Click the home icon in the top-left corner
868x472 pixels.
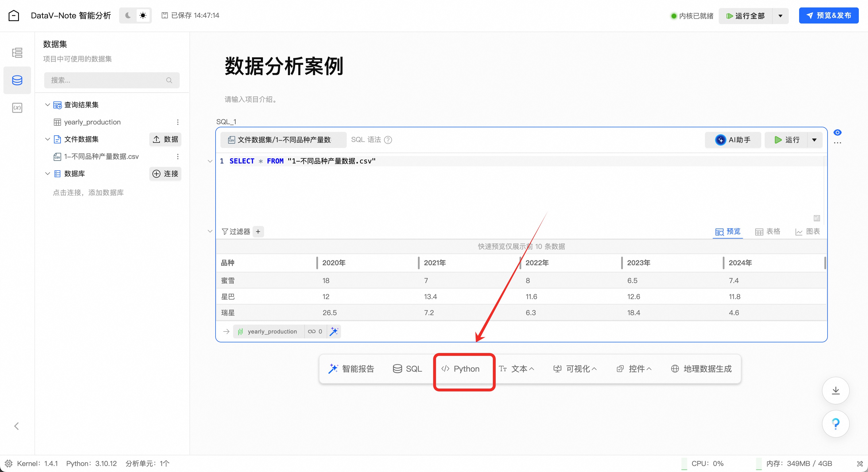click(x=14, y=15)
